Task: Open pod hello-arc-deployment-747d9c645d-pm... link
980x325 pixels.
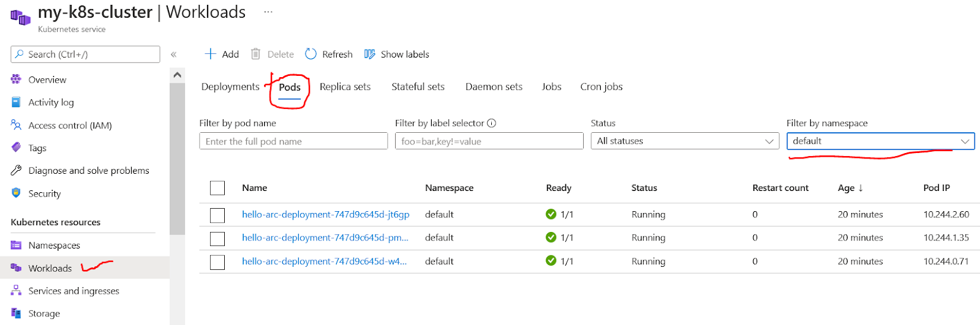Action: coord(325,237)
